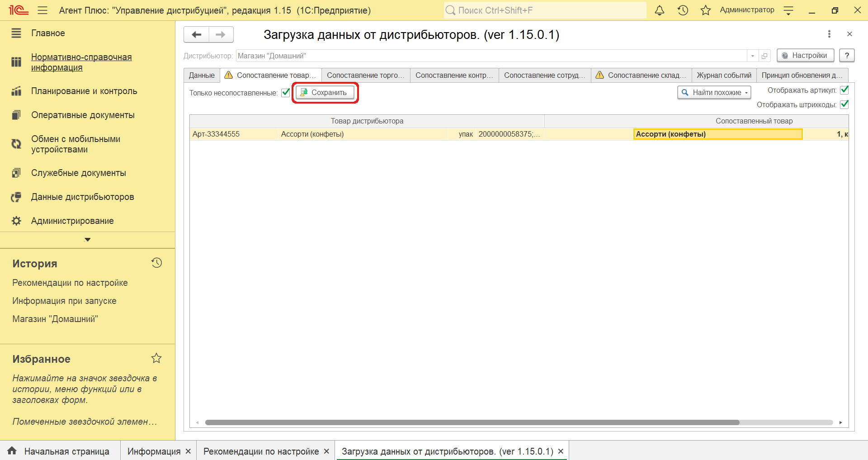Click the open-distributor icon beside dropdown
Screen dimensions: 868x460
click(x=764, y=56)
